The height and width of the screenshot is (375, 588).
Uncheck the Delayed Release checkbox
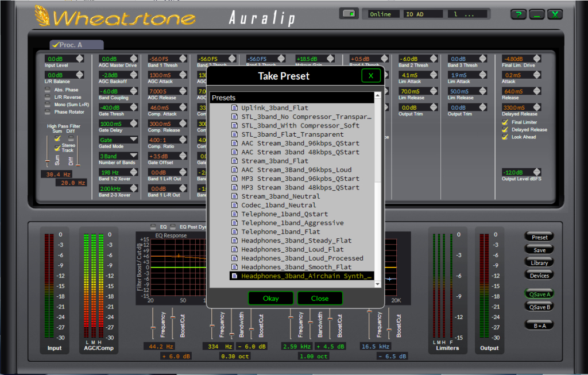tap(505, 130)
